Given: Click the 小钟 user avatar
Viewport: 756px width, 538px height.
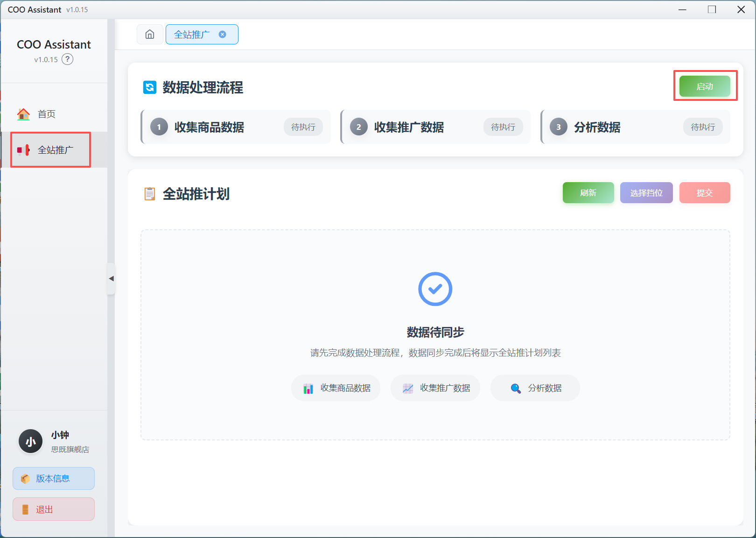Looking at the screenshot, I should 30,441.
